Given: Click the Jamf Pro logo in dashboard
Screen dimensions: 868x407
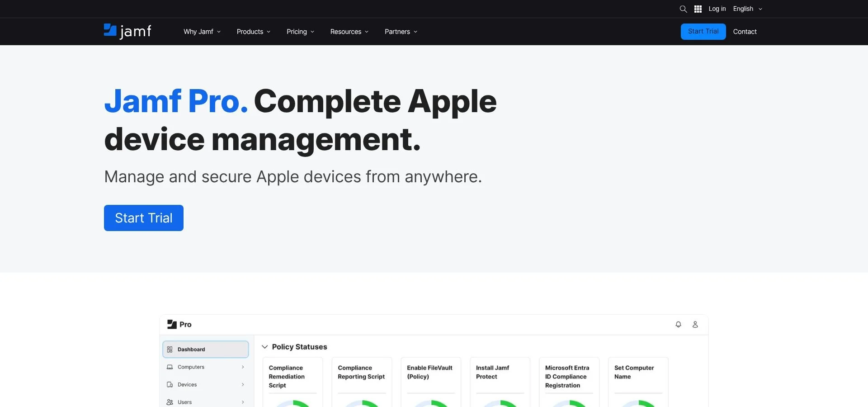Looking at the screenshot, I should pos(179,324).
